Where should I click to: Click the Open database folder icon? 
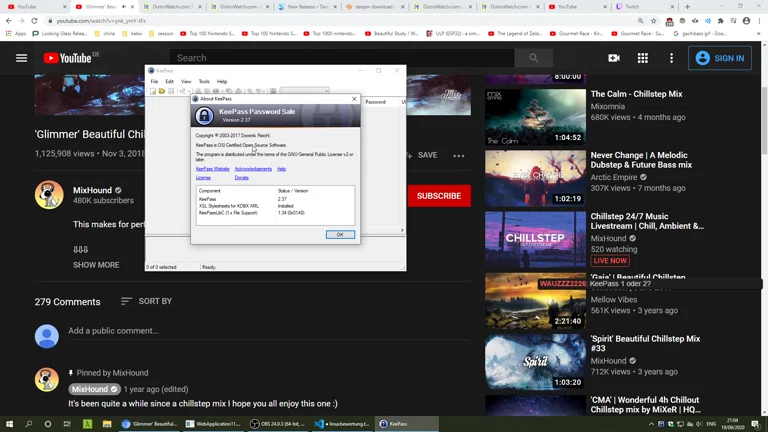tap(162, 91)
